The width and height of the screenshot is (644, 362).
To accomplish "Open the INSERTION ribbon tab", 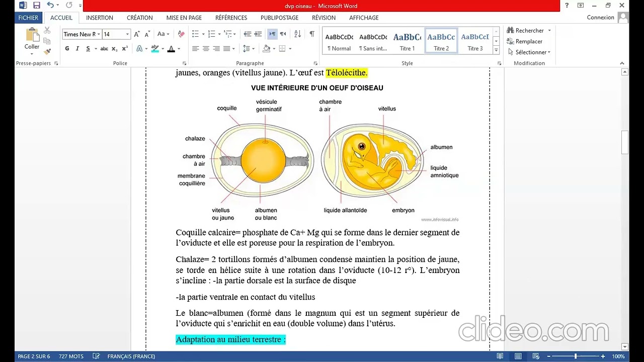I will (x=100, y=18).
